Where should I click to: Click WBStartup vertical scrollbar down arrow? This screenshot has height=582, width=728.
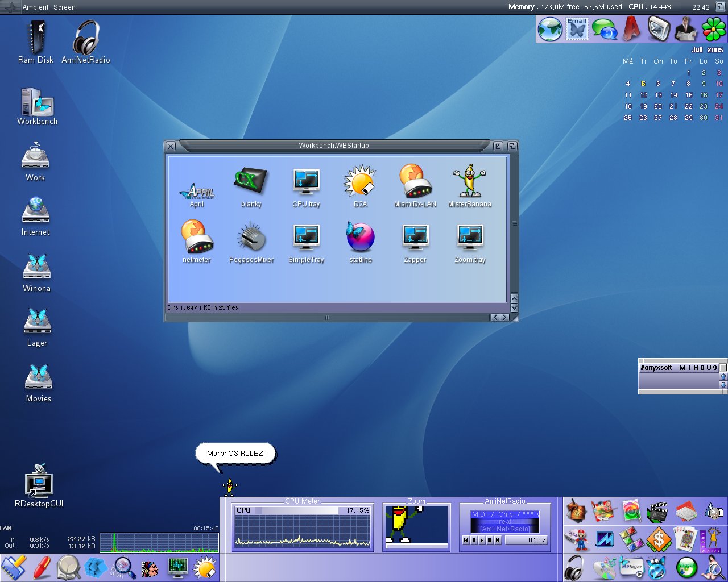coord(514,307)
